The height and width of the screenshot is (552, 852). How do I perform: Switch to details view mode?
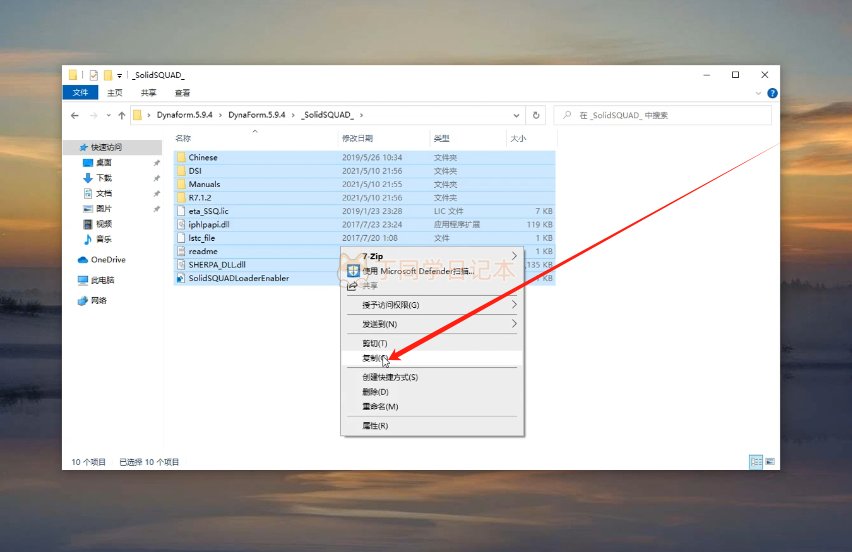[756, 462]
